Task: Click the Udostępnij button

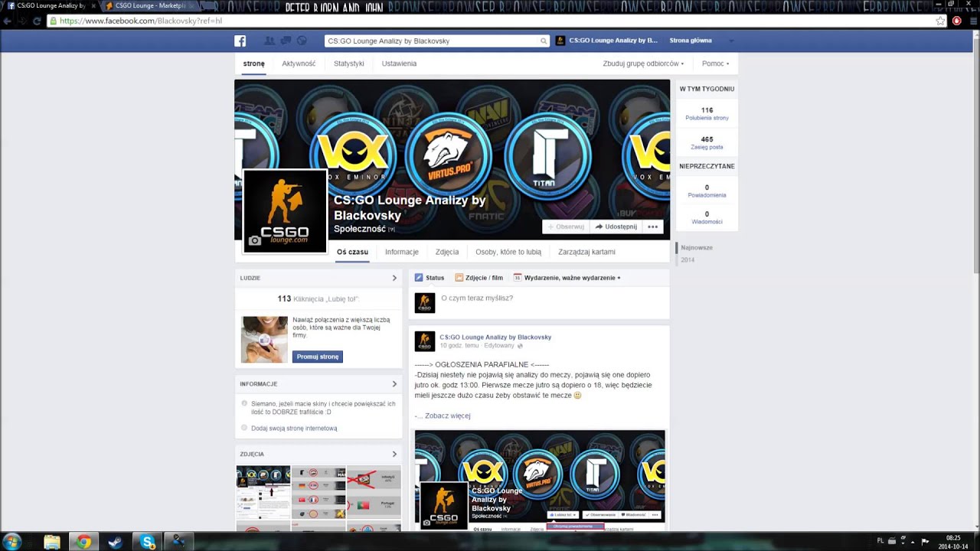Action: [x=616, y=227]
